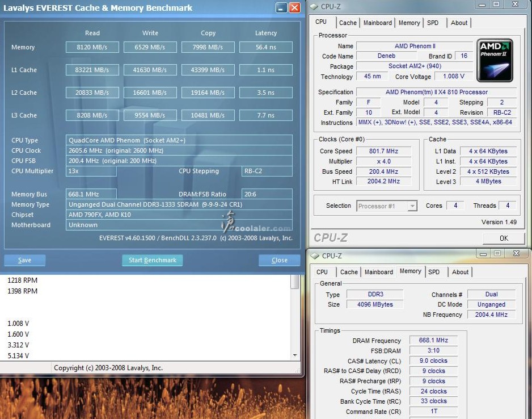
Task: Select Memory tab in the upper CPU-Z window
Action: pos(409,23)
